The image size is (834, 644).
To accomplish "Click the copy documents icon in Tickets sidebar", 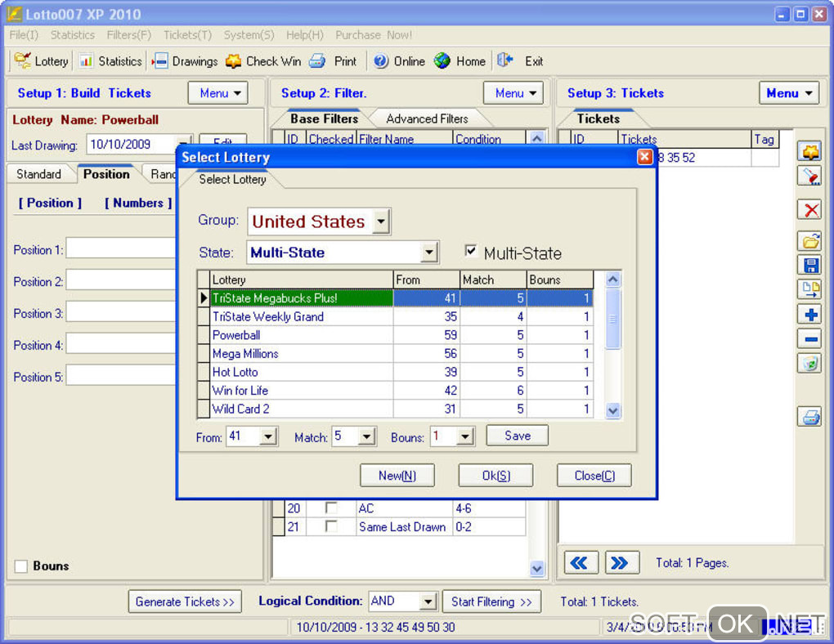I will pos(809,290).
